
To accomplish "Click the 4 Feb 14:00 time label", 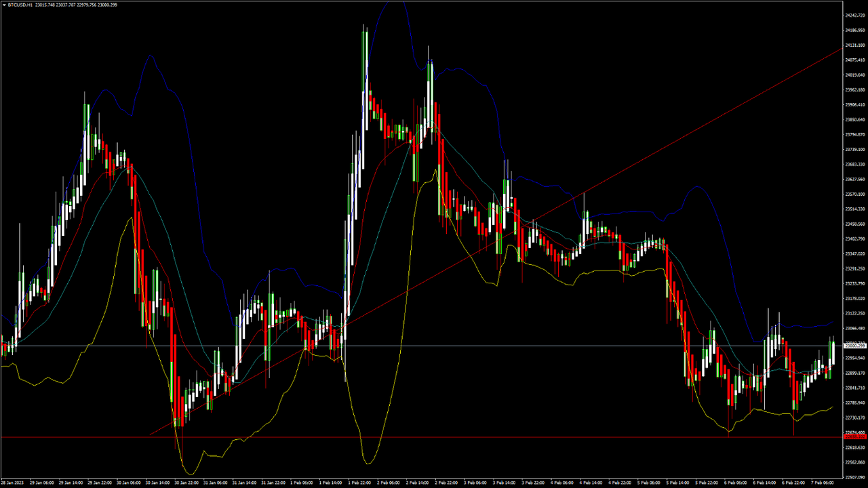I will pyautogui.click(x=591, y=483).
